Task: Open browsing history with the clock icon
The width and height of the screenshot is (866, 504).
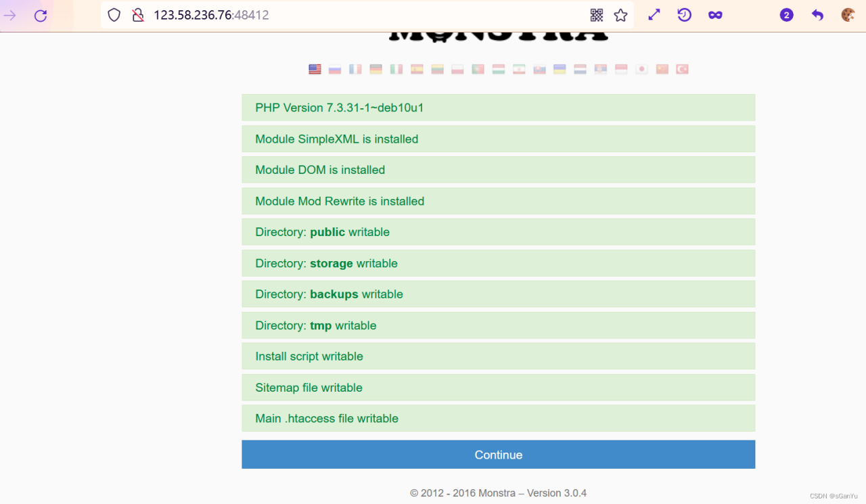Action: point(684,14)
